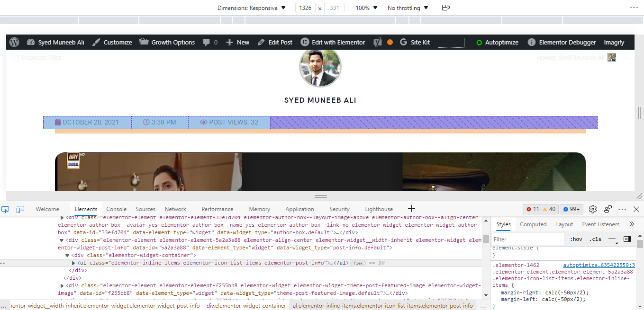The image size is (644, 310).
Task: Switch to the Console tab
Action: [116, 209]
